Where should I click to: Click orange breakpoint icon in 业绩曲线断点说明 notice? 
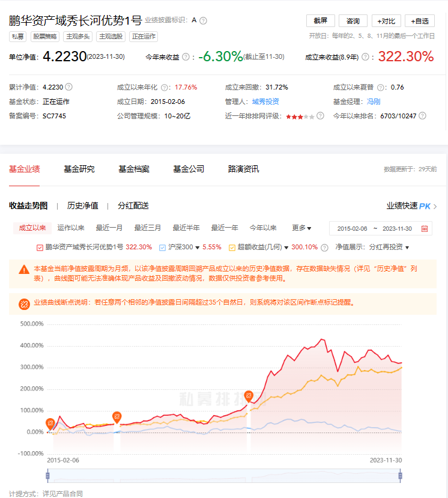[x=24, y=304]
